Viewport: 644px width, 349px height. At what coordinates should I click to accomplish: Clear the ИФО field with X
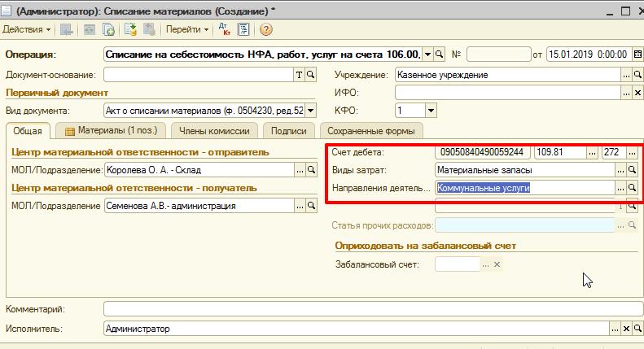pyautogui.click(x=637, y=93)
